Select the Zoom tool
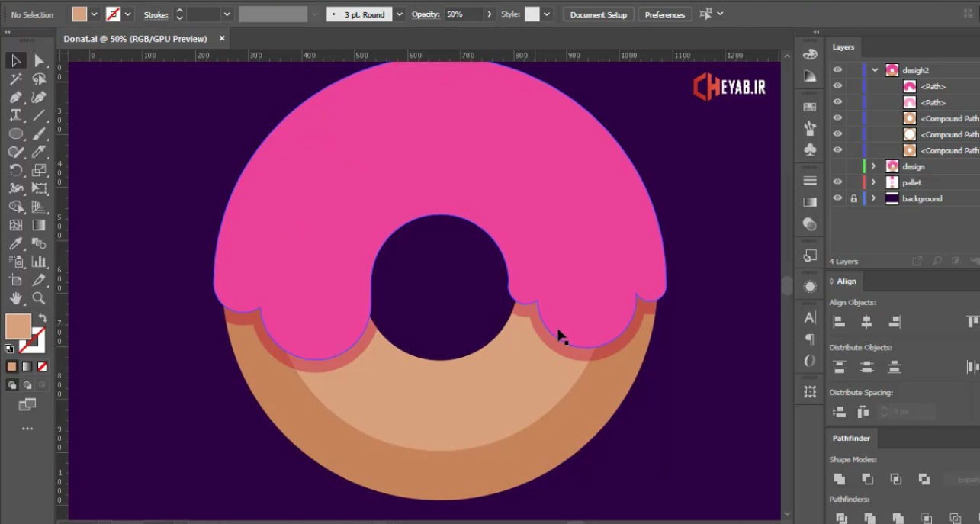This screenshot has height=524, width=980. click(39, 298)
